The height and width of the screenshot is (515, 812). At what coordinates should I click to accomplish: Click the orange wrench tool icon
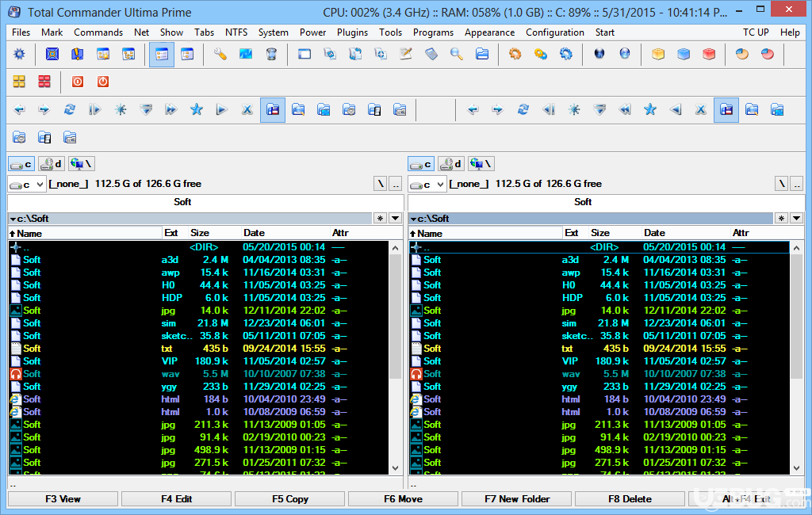tap(220, 54)
